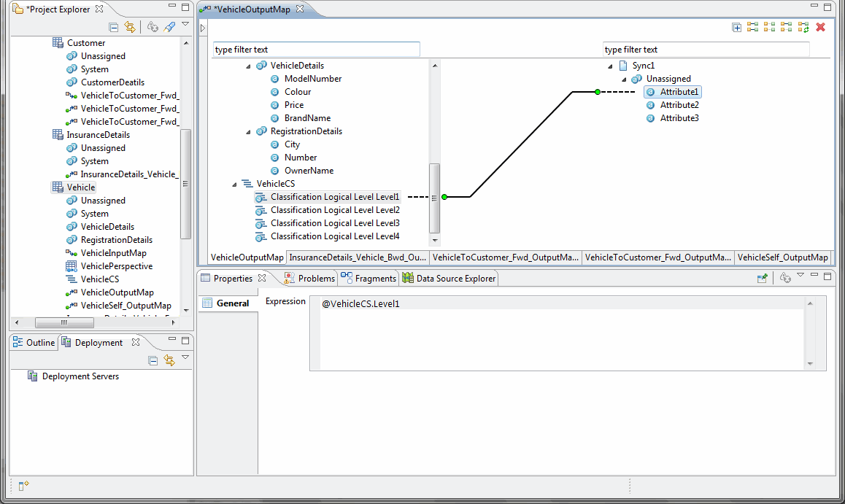Viewport: 845px width, 504px height.
Task: Close the VehicleOutputMap editor tab
Action: (x=300, y=9)
